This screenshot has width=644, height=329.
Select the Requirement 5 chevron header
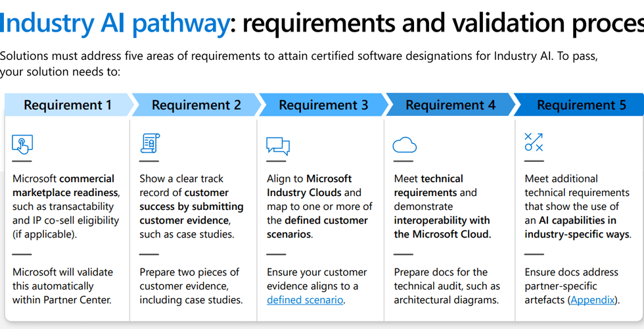[579, 105]
